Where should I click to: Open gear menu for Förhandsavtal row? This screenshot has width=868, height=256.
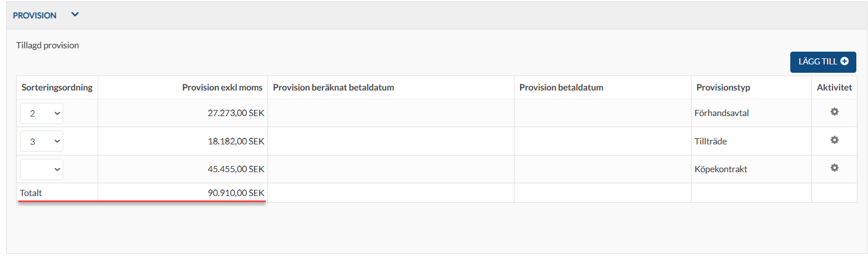pyautogui.click(x=834, y=112)
